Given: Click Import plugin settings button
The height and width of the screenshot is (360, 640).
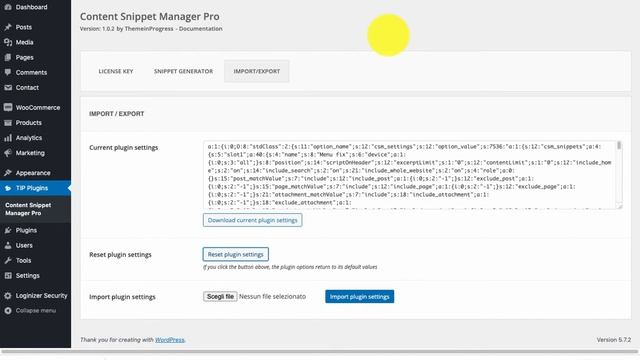Looking at the screenshot, I should (360, 296).
